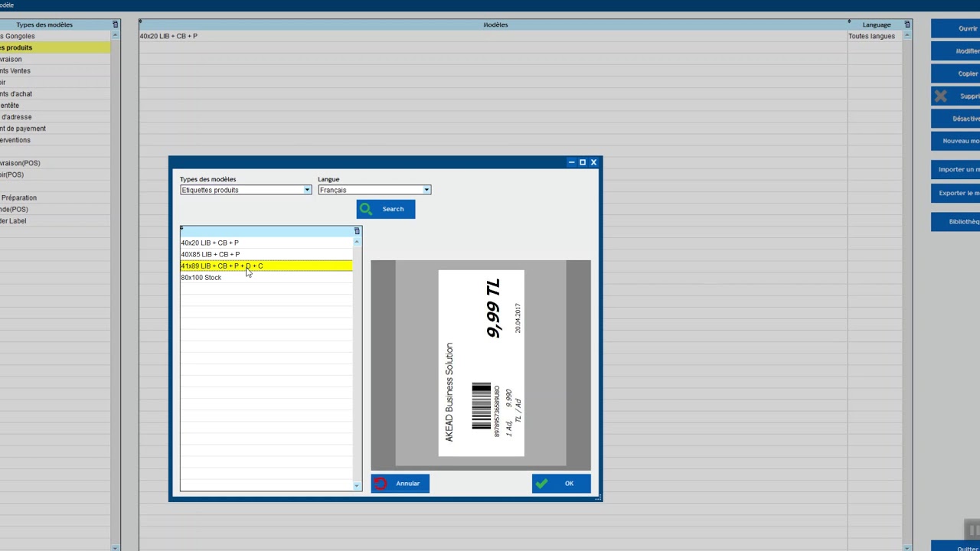The width and height of the screenshot is (980, 551).
Task: Click the Toutes langues cell
Action: click(x=875, y=36)
